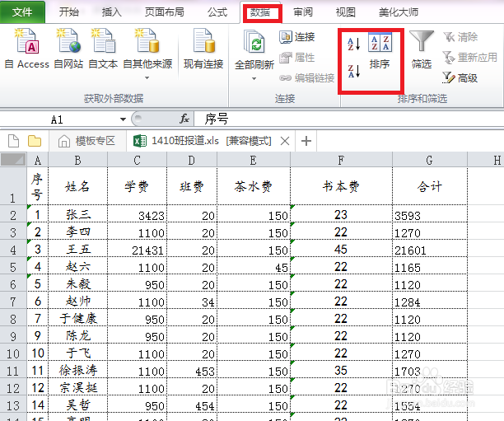Image resolution: width=504 pixels, height=421 pixels.
Task: Select the tuition cell 21431
Action: coord(138,249)
